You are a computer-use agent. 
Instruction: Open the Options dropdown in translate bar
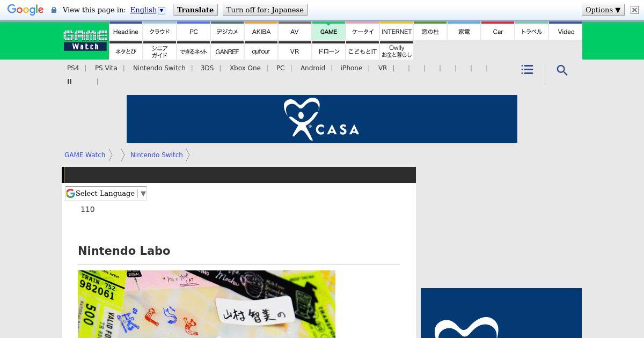(x=603, y=10)
